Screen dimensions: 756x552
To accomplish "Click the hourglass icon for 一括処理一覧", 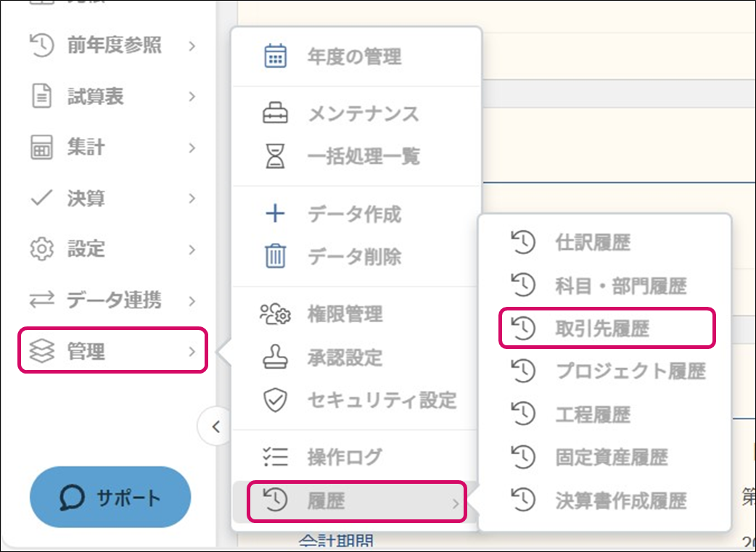I will coord(275,156).
